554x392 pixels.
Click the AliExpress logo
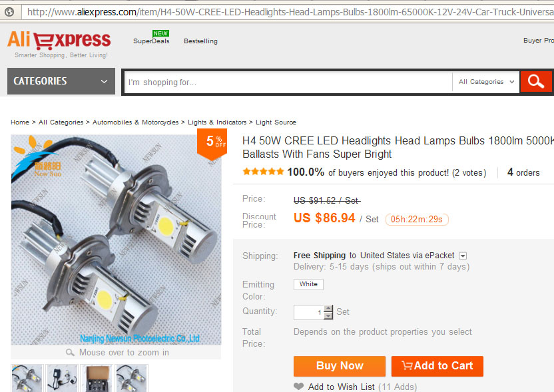(x=59, y=40)
